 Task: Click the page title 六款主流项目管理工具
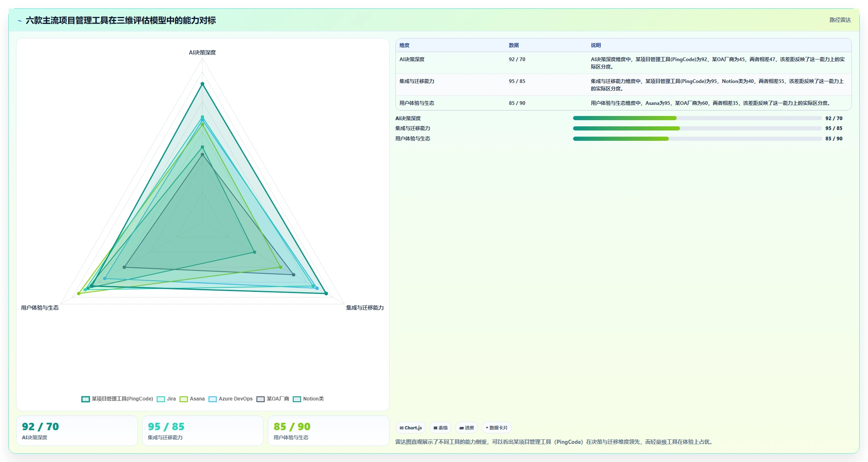121,20
